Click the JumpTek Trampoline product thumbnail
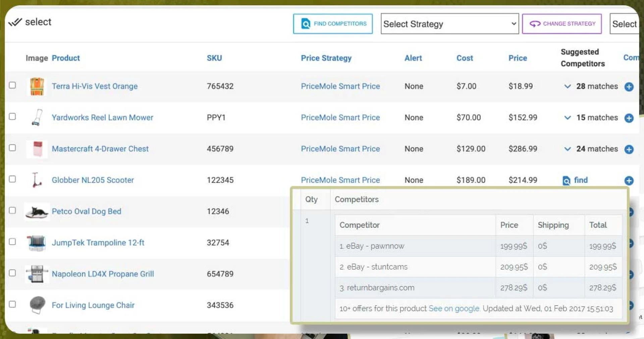The image size is (644, 339). 37,243
